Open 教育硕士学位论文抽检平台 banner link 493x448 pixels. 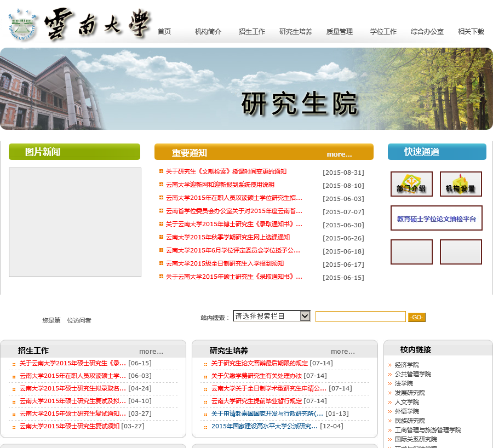436,218
